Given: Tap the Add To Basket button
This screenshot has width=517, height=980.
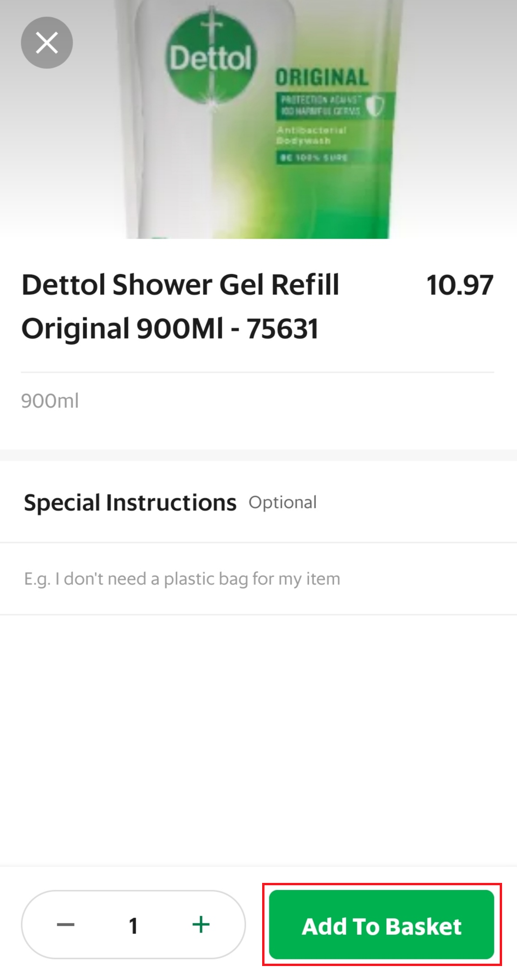Looking at the screenshot, I should [381, 925].
